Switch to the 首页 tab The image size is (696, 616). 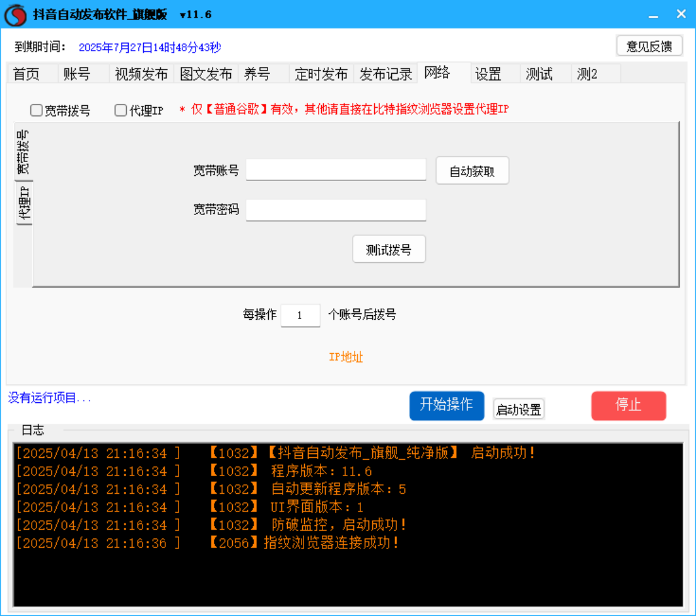27,74
